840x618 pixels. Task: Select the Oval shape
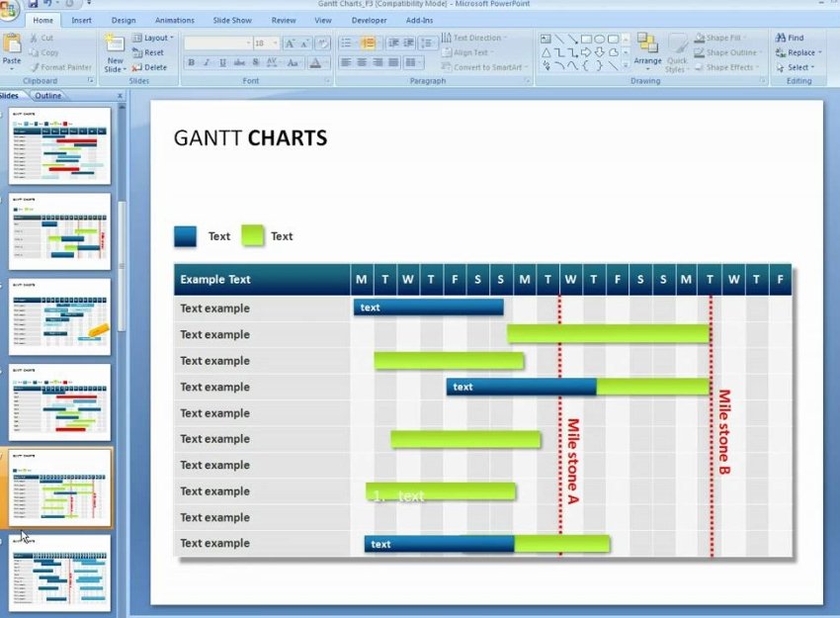coord(600,39)
